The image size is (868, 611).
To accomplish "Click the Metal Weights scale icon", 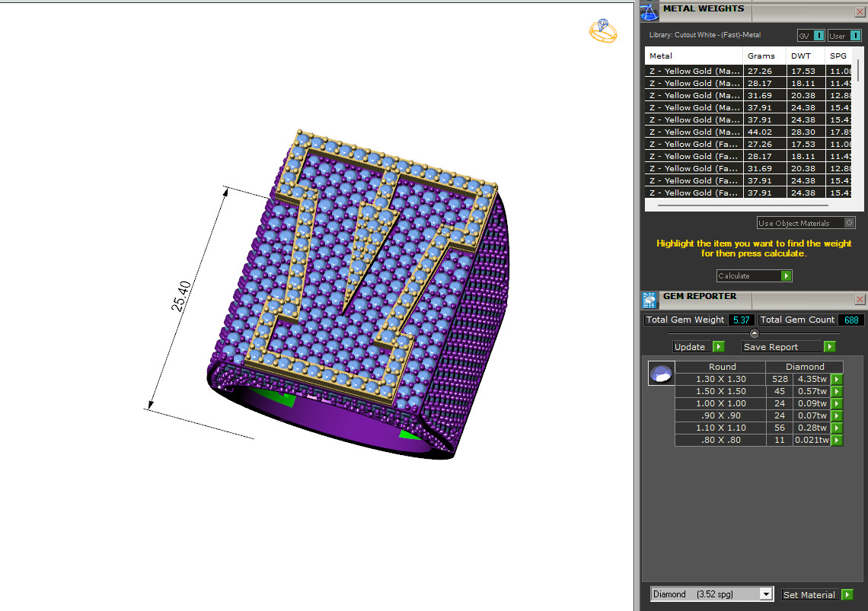I will point(649,11).
